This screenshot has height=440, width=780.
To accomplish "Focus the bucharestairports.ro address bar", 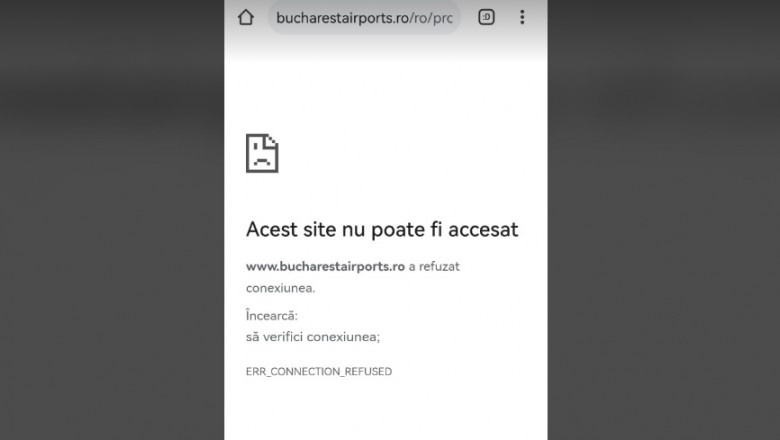I will tap(364, 17).
